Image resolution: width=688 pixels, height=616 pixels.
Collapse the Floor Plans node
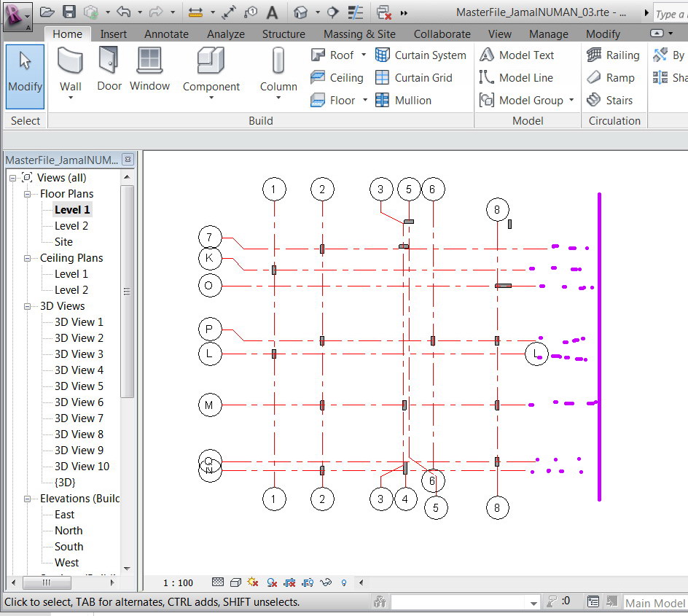(27, 194)
